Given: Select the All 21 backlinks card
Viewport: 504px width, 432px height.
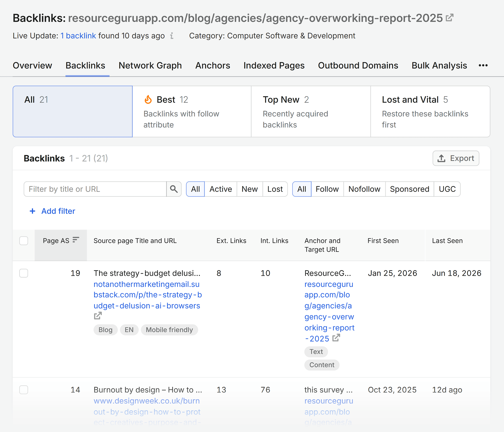Looking at the screenshot, I should (73, 111).
